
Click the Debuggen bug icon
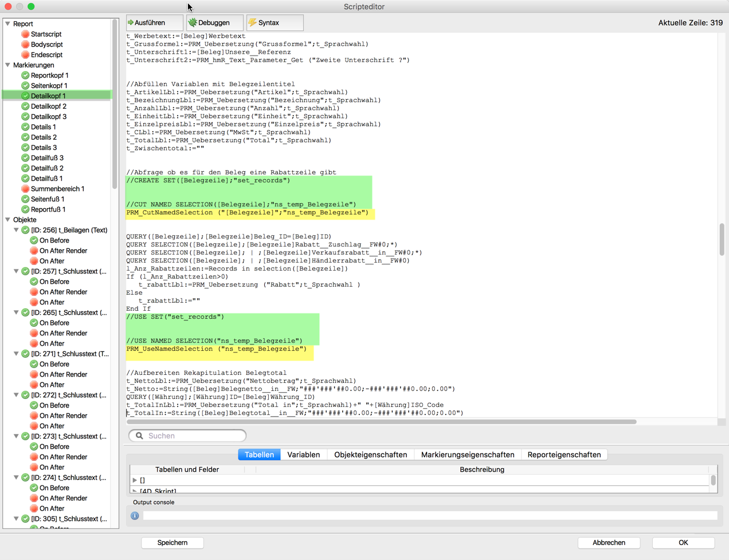pos(193,23)
